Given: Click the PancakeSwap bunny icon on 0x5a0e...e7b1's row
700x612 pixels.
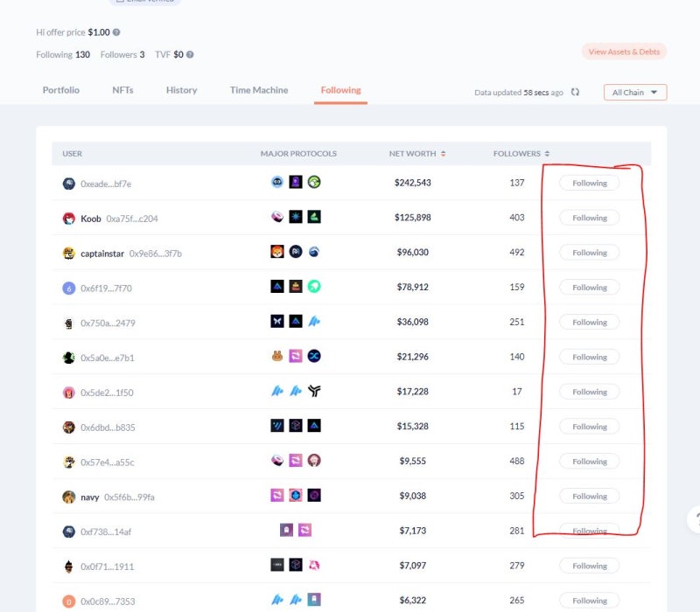Looking at the screenshot, I should (276, 357).
